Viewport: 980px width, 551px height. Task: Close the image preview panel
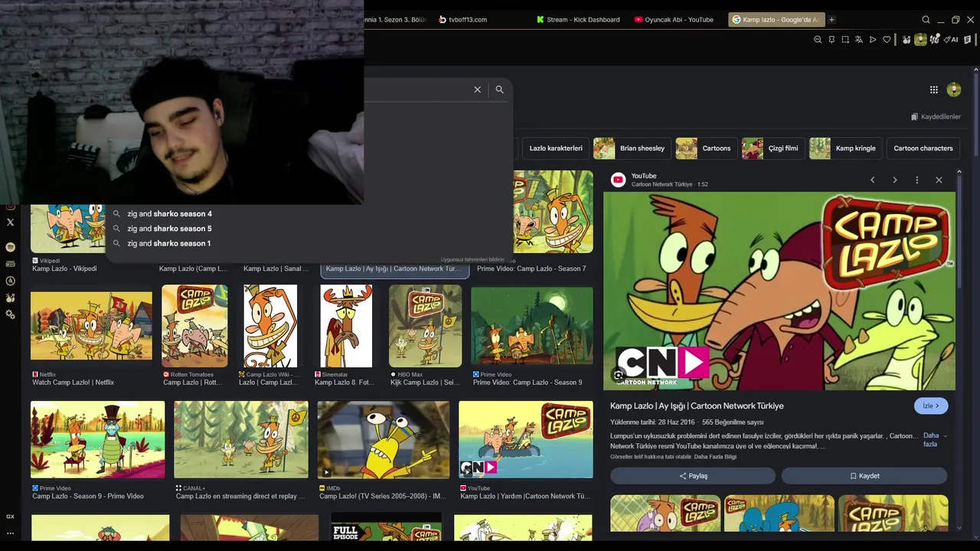click(939, 180)
